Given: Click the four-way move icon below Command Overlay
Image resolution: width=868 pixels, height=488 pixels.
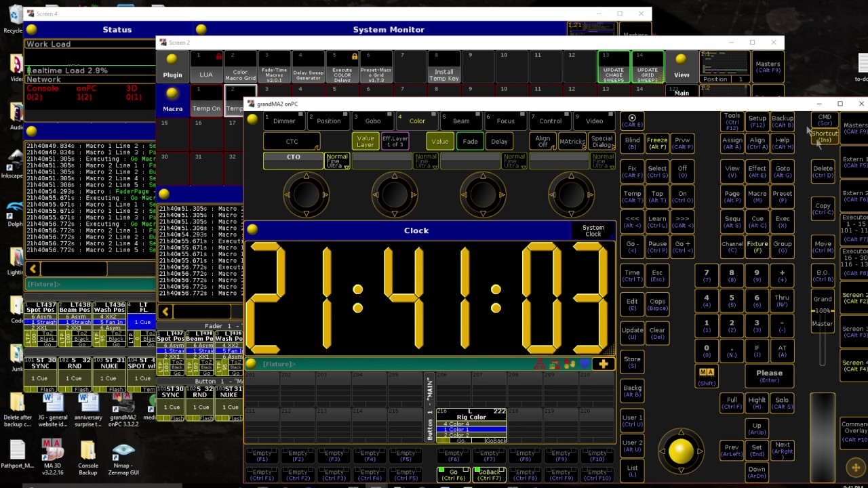Looking at the screenshot, I should point(855,468).
